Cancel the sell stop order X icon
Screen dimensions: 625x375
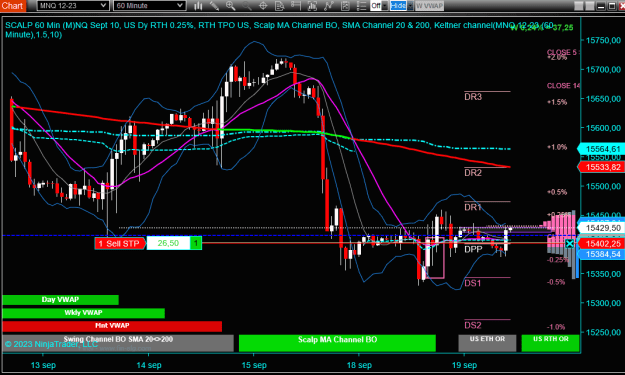[x=570, y=243]
